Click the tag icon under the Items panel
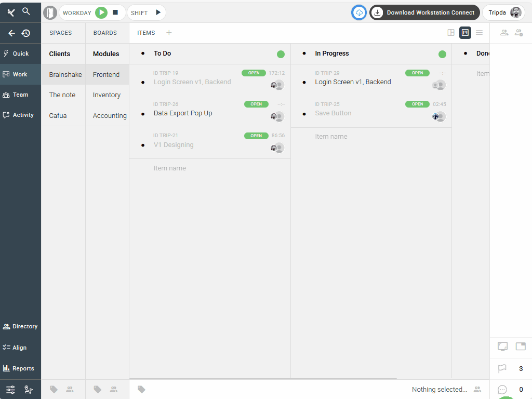Viewport: 532px width, 399px height. (141, 389)
